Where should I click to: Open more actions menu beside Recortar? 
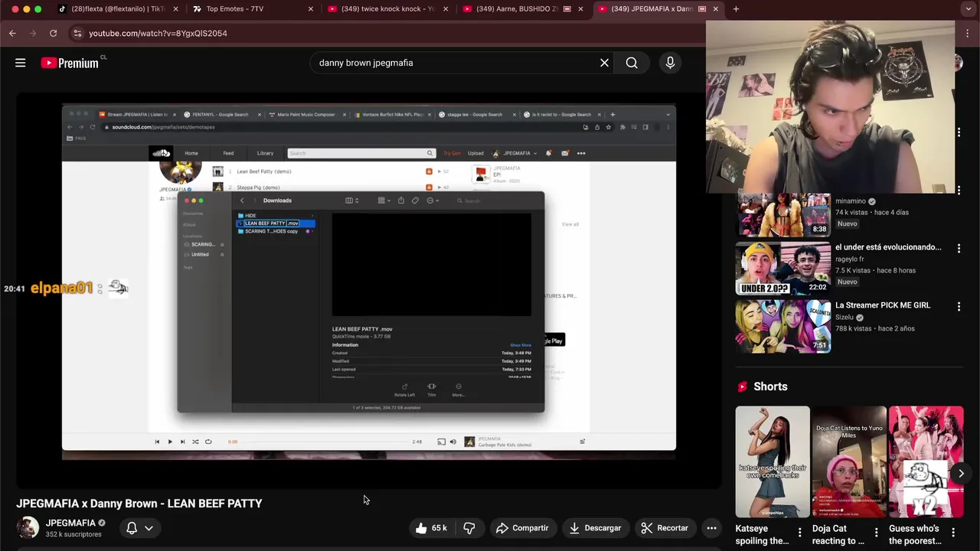click(x=711, y=528)
